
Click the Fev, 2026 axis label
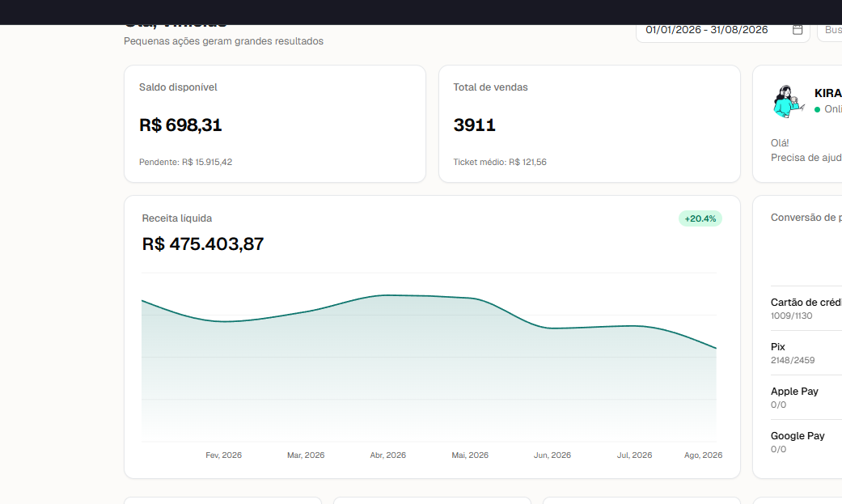click(223, 455)
